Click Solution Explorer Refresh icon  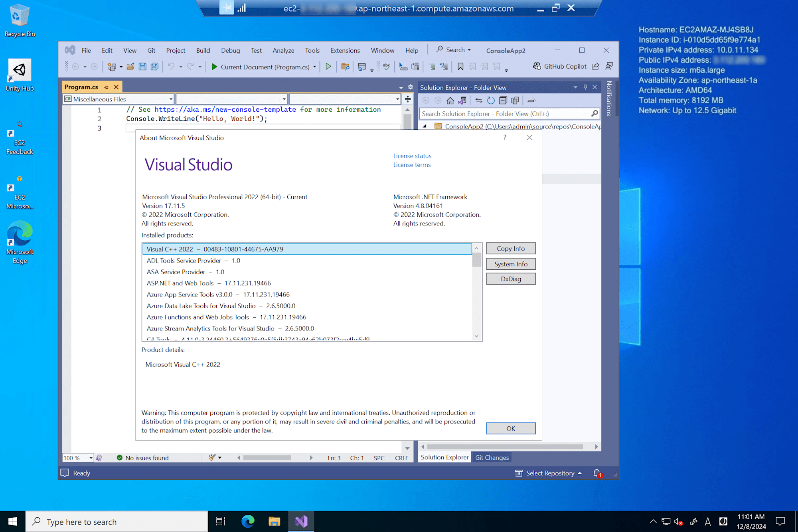tap(491, 101)
